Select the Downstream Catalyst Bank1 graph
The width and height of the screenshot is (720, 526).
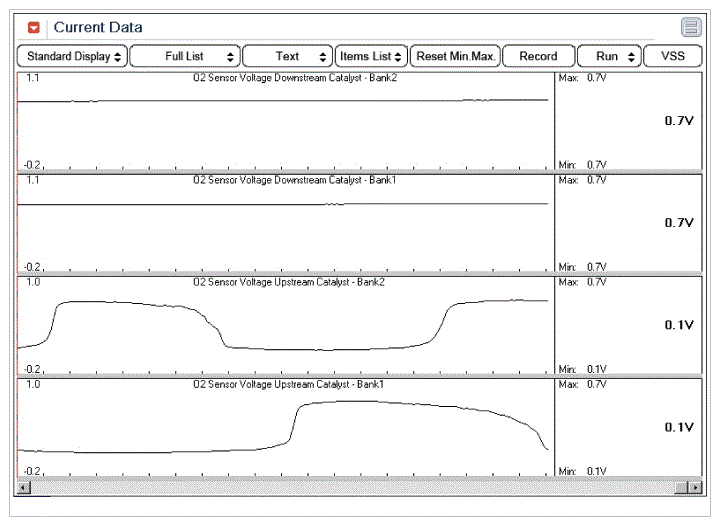(284, 222)
